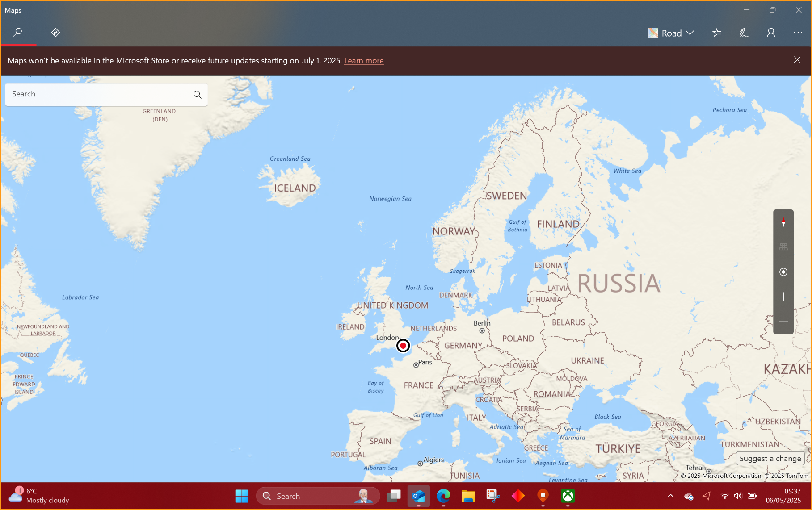This screenshot has height=510, width=812.
Task: Click the Norwegian Sea label
Action: [390, 199]
